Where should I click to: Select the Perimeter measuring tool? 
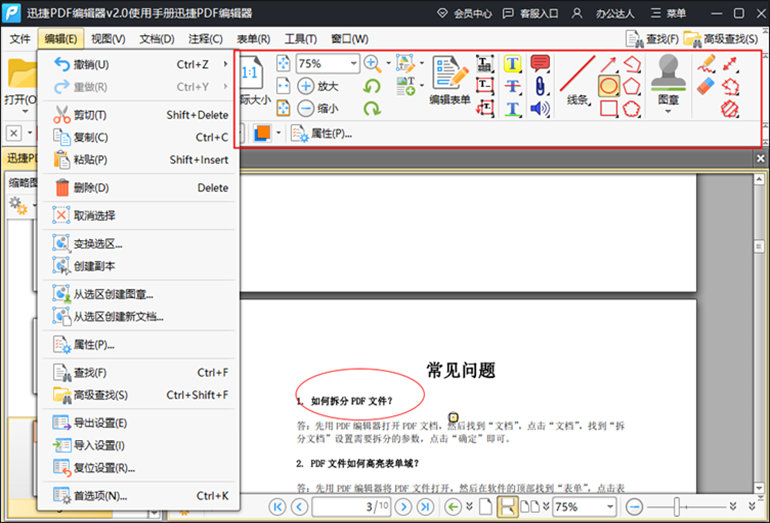tap(730, 86)
